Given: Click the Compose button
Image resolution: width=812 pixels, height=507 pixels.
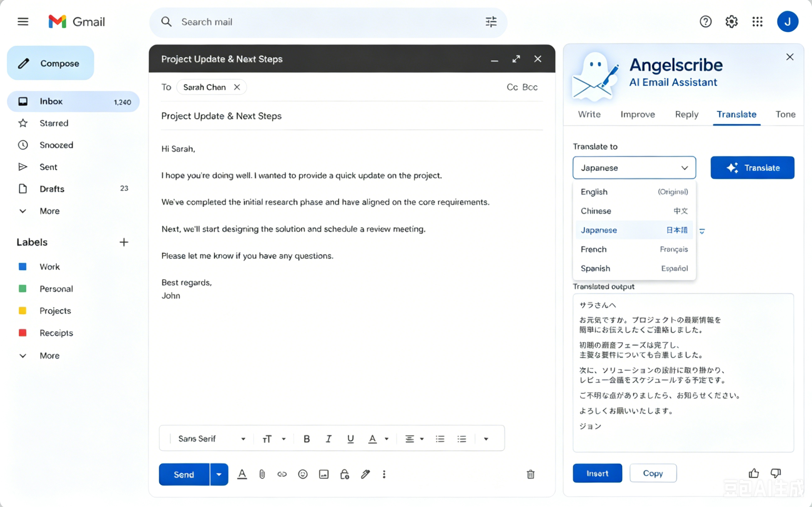Looking at the screenshot, I should click(x=51, y=63).
